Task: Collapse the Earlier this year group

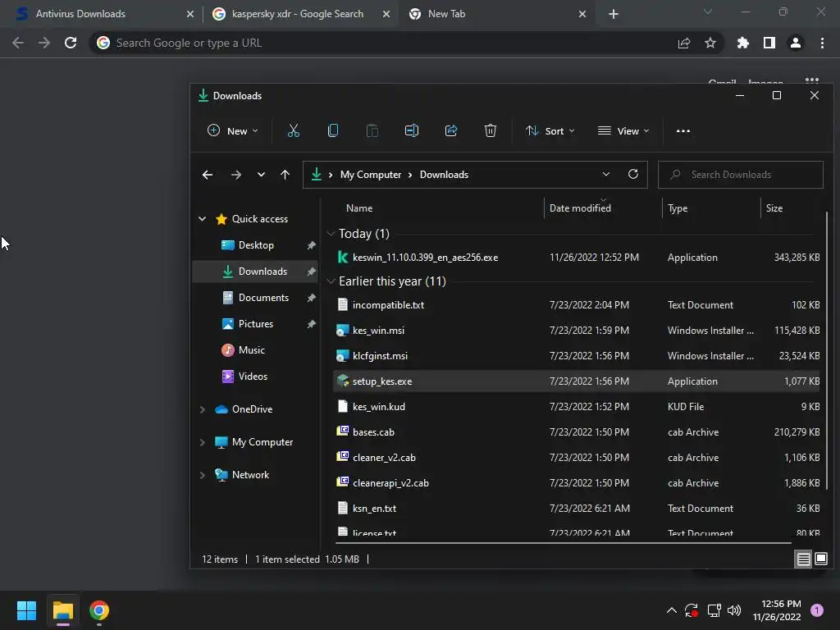Action: [331, 281]
